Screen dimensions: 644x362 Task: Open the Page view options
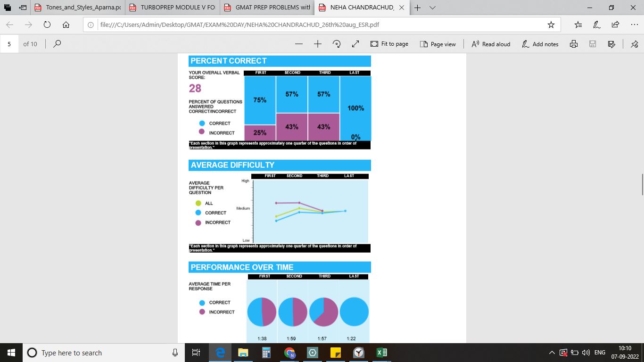(x=438, y=44)
